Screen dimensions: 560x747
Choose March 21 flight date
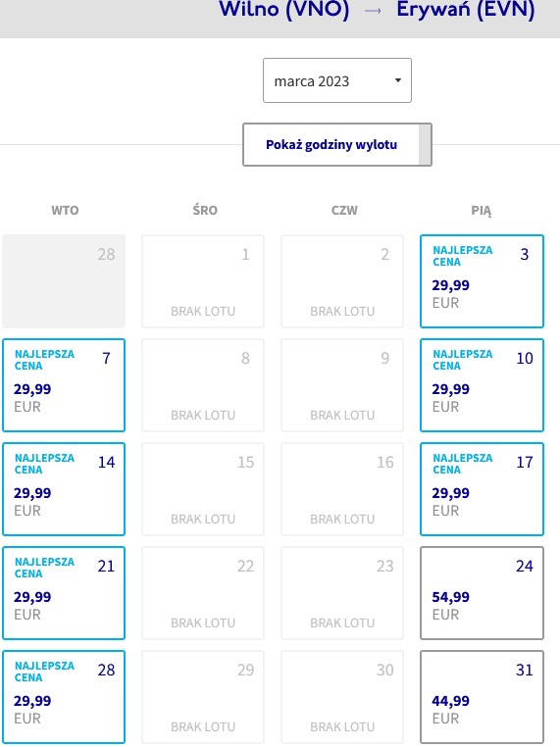coord(64,593)
